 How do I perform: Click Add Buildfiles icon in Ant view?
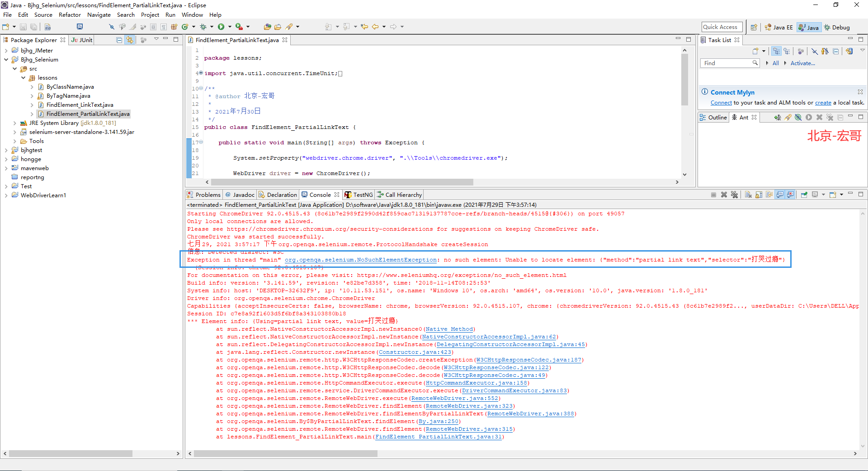777,118
